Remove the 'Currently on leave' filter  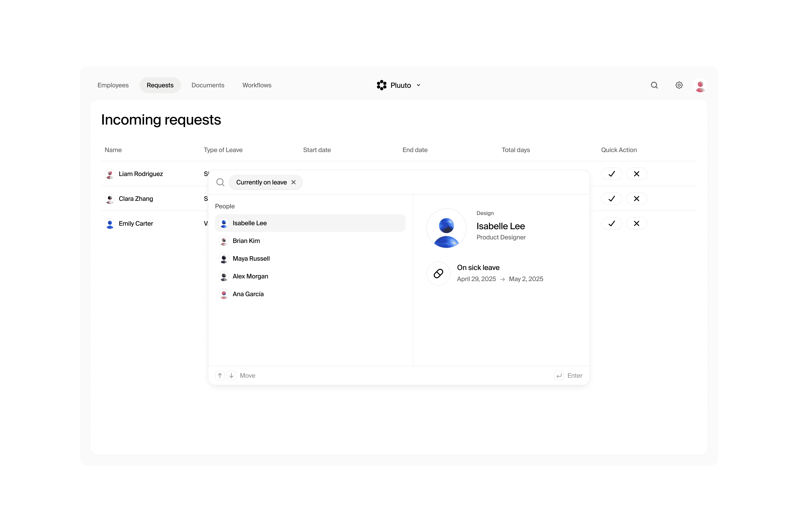[293, 182]
